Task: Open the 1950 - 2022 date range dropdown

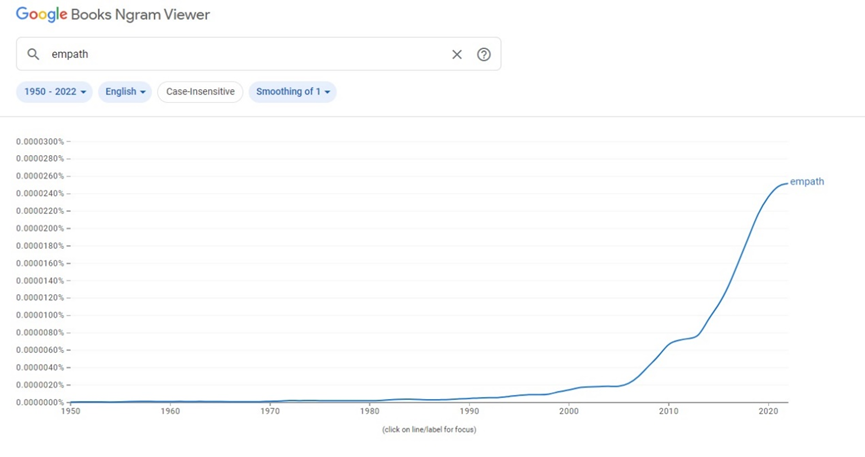Action: (x=55, y=92)
